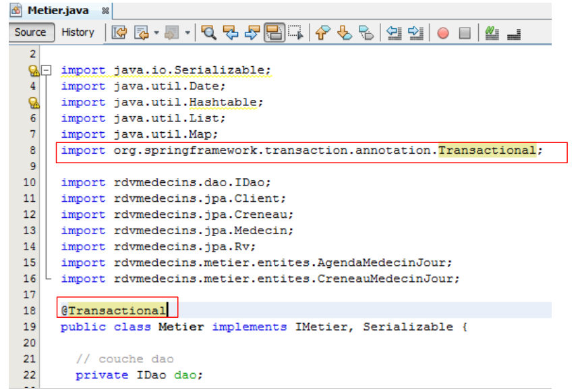Toggle Highlight Search button
580x392 pixels.
273,32
